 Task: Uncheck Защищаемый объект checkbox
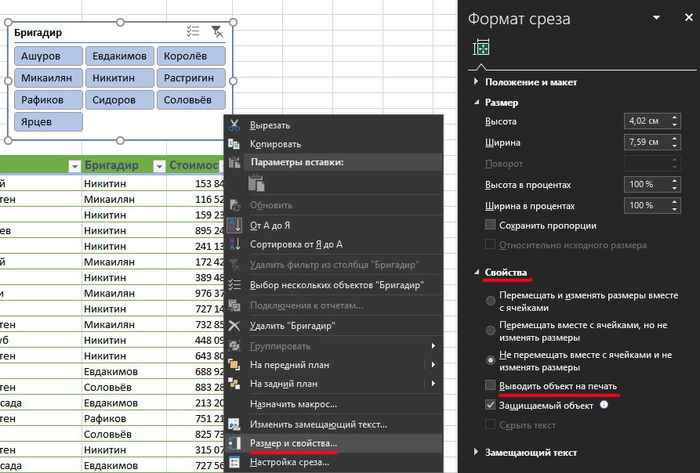490,405
